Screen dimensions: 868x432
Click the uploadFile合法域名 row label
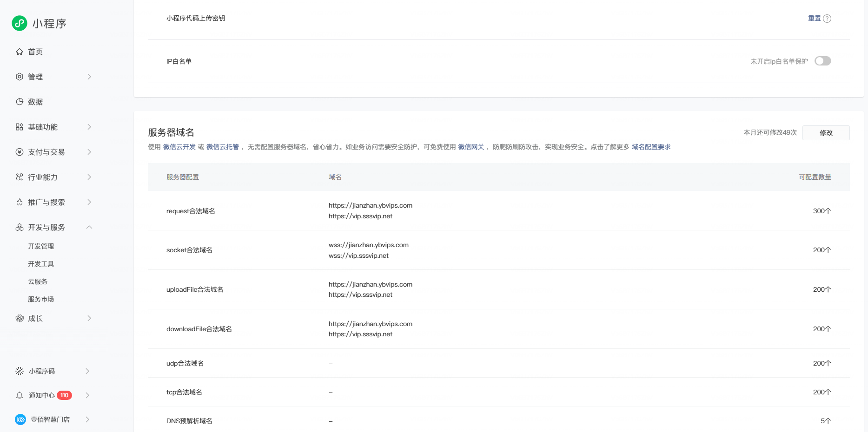tap(195, 289)
